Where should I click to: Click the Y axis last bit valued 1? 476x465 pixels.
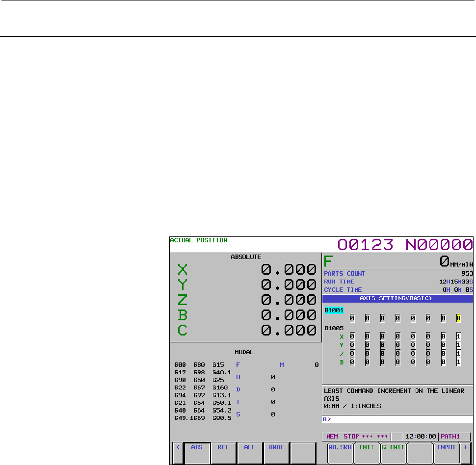click(458, 345)
